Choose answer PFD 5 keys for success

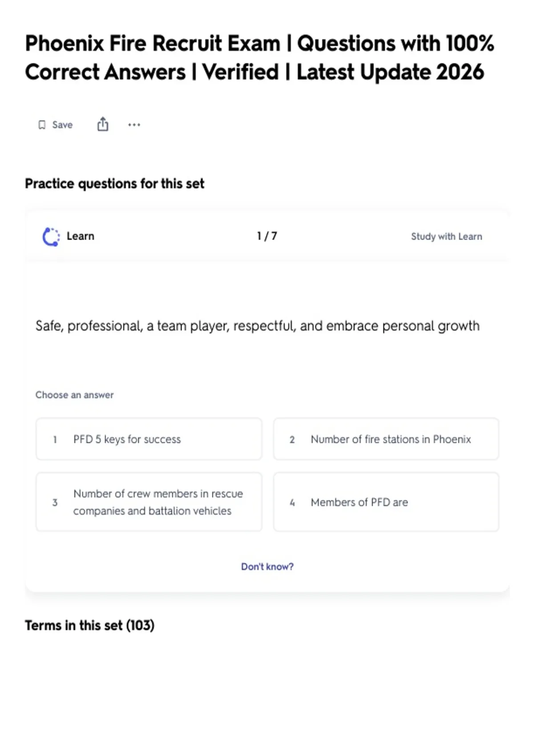pyautogui.click(x=149, y=439)
